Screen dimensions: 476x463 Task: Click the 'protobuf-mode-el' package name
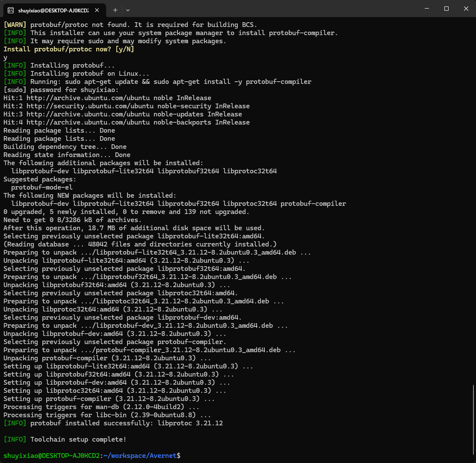(42, 187)
